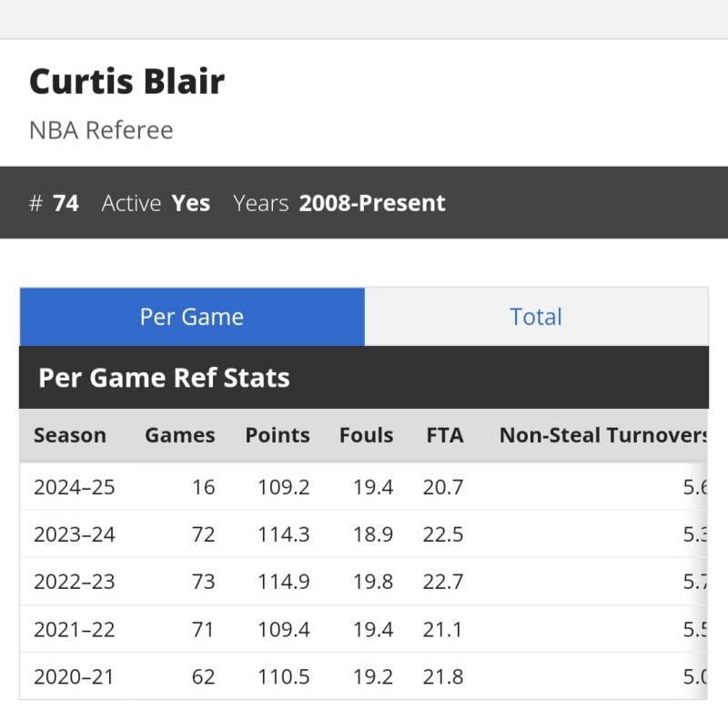Click the Active Yes status
Viewport: 728px width, 711px height.
click(x=191, y=203)
